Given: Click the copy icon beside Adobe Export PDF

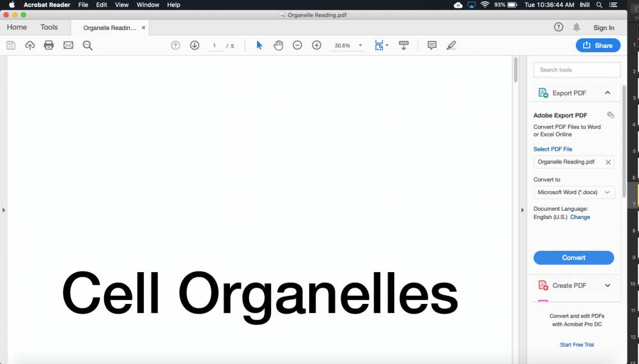Looking at the screenshot, I should (610, 115).
